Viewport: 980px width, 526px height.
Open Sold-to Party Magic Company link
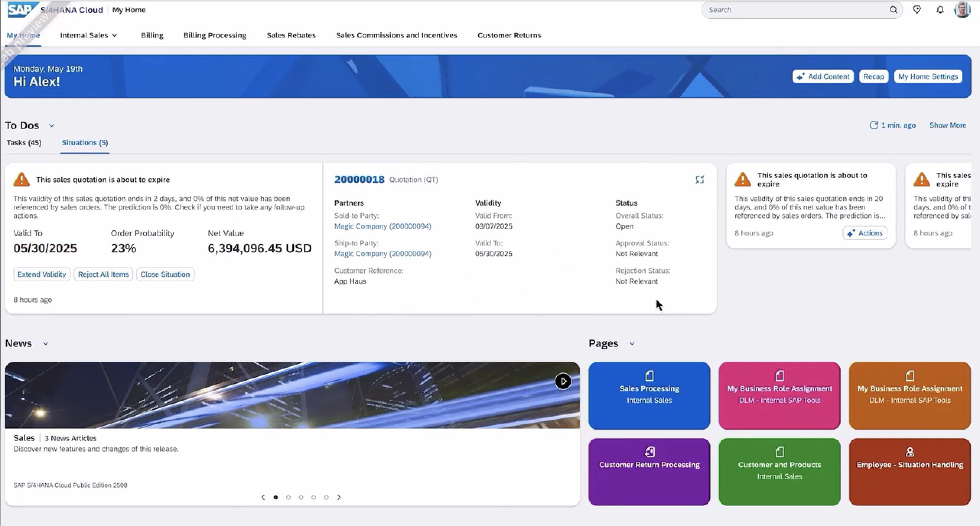[x=383, y=226]
